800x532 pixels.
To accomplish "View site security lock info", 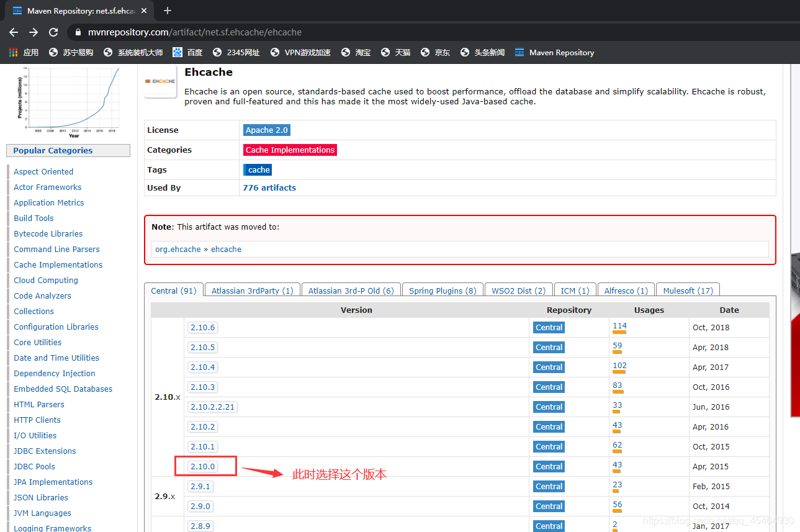I will (78, 32).
